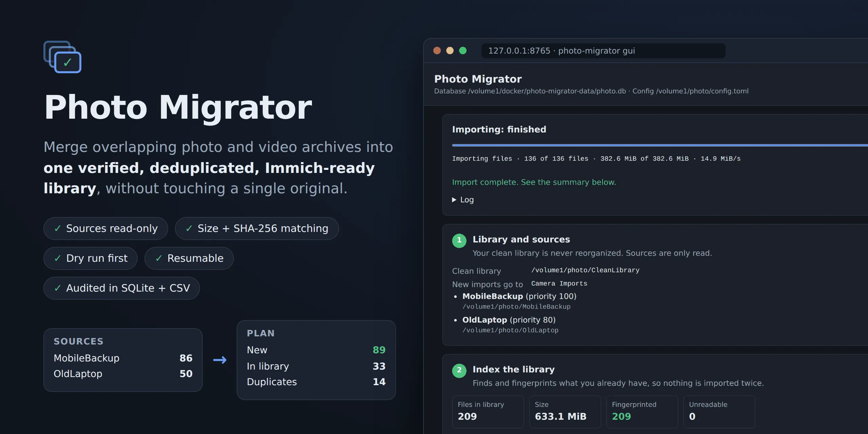The width and height of the screenshot is (868, 434).
Task: Click the Size + SHA-256 matching pill
Action: coord(257,229)
